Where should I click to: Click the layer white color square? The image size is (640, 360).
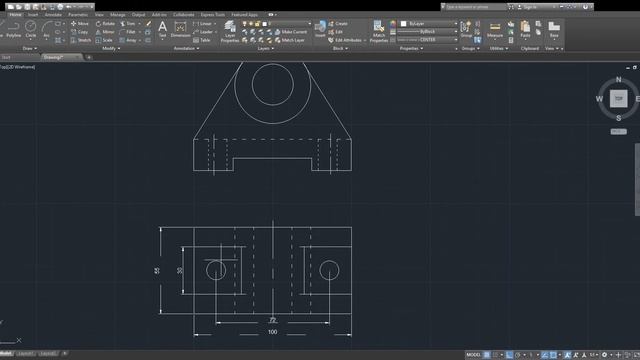point(264,24)
